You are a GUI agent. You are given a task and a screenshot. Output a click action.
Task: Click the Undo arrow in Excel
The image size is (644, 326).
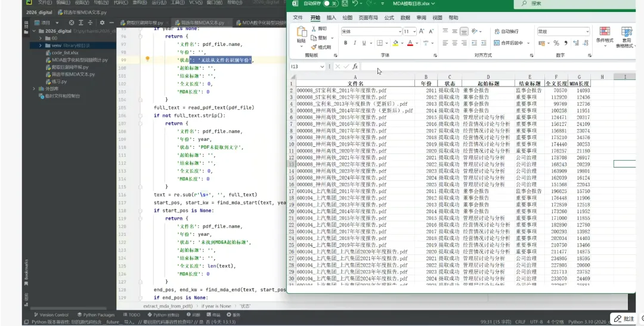[x=355, y=4]
